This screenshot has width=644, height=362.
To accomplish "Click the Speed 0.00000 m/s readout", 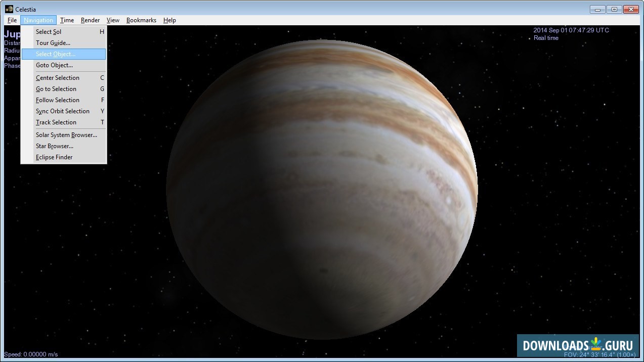I will (31, 354).
